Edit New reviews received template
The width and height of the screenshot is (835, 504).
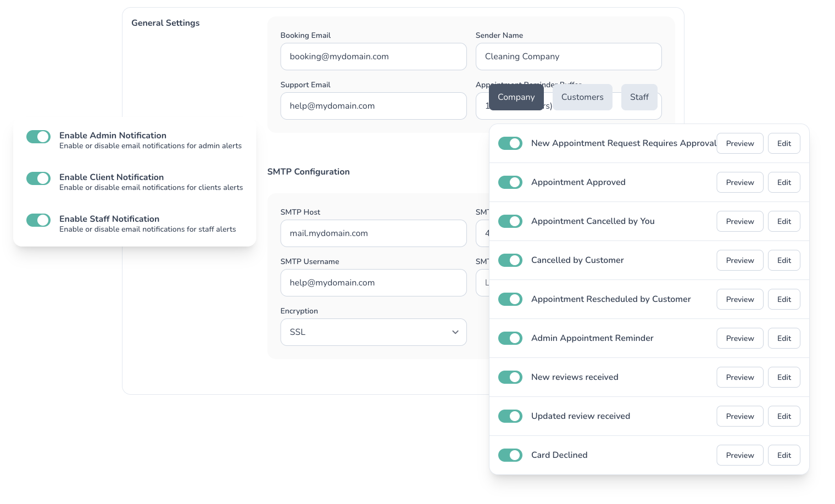(x=784, y=377)
